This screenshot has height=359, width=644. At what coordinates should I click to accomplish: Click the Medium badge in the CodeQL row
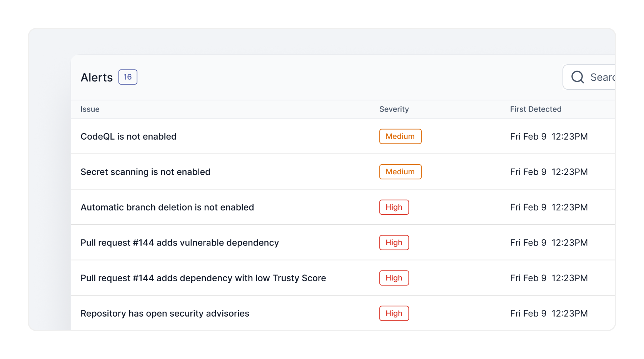click(x=400, y=136)
